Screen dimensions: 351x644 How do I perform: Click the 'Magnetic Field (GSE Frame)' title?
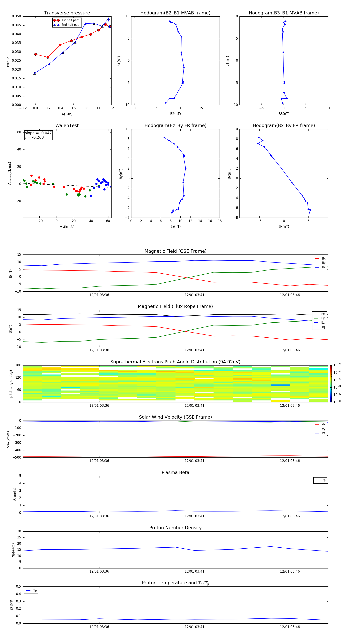click(x=175, y=251)
